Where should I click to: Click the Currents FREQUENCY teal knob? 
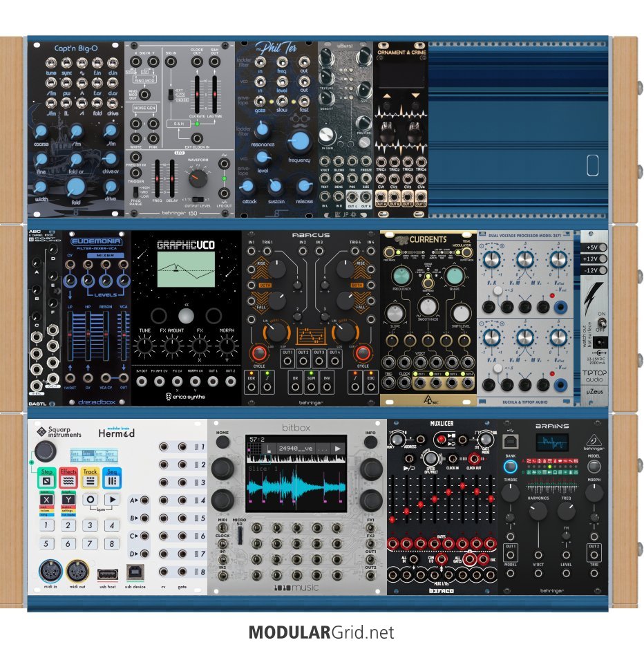pyautogui.click(x=401, y=276)
